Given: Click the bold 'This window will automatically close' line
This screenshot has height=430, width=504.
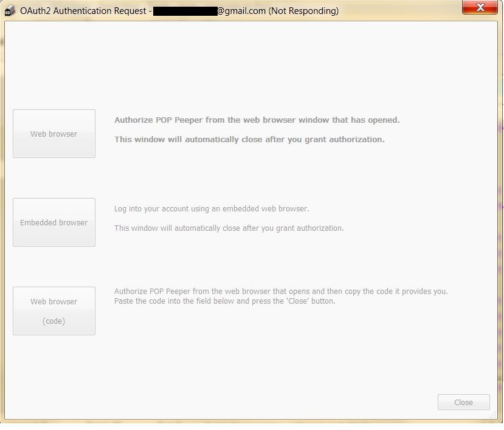Looking at the screenshot, I should pos(249,139).
